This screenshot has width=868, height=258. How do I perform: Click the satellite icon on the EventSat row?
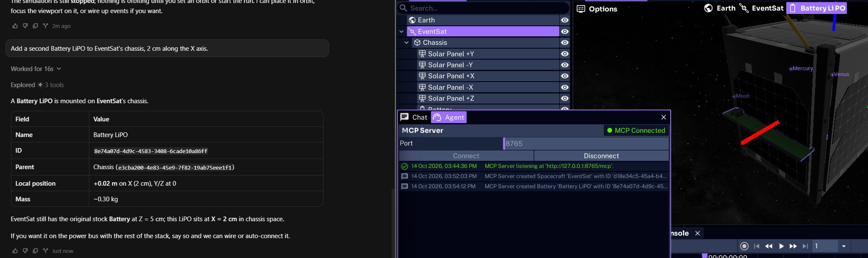pos(412,32)
